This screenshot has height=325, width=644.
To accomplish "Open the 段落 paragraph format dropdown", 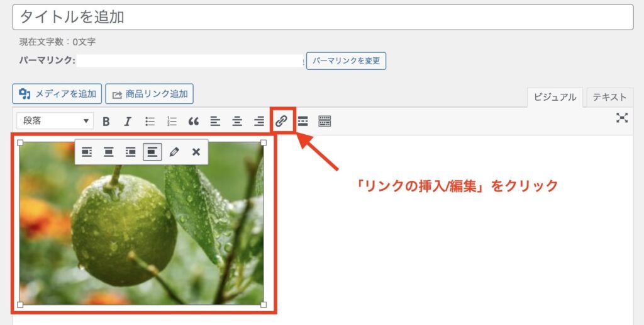I will tap(55, 121).
